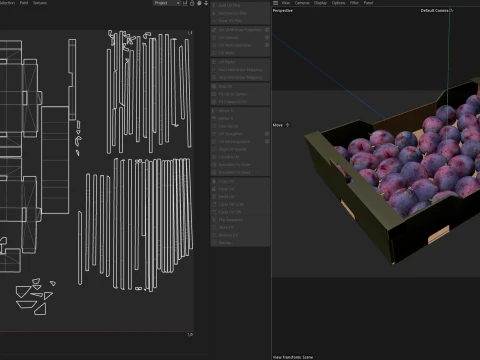Open the Filter menu

tap(354, 3)
